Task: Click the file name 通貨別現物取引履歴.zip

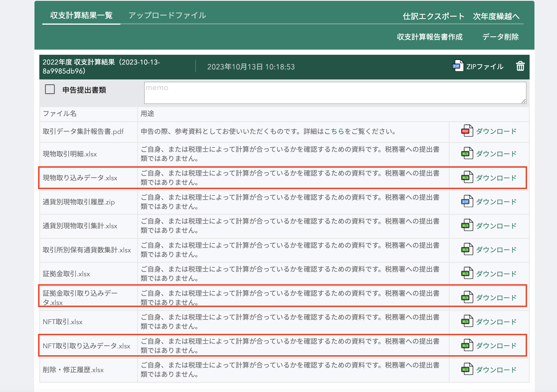Action: click(79, 202)
